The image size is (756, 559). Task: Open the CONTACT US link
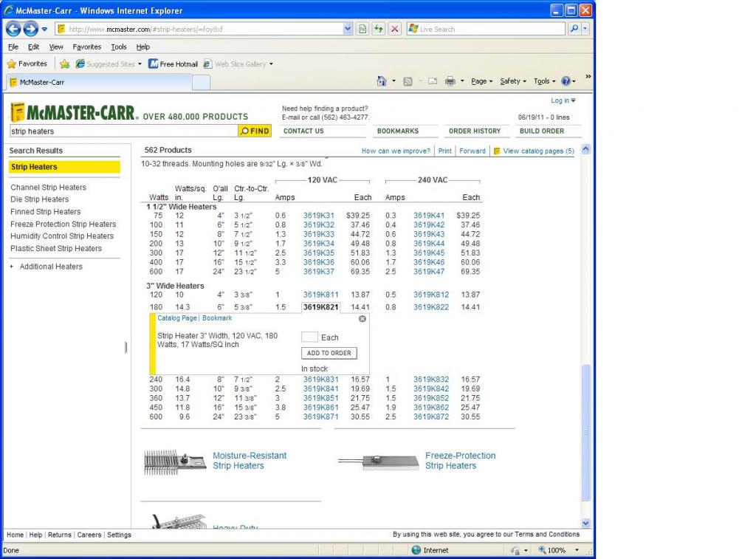303,131
